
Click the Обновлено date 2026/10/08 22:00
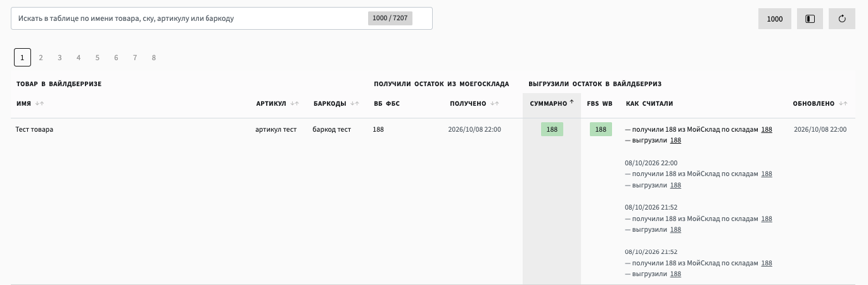pyautogui.click(x=820, y=129)
